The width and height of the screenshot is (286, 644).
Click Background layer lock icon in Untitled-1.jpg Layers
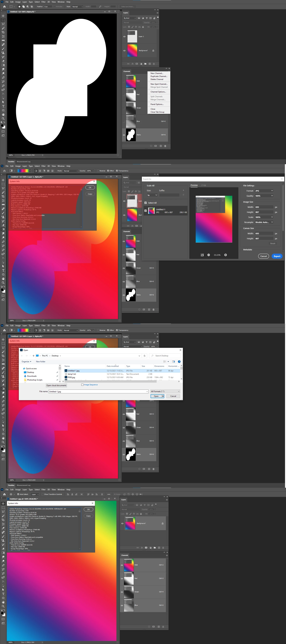click(x=163, y=523)
